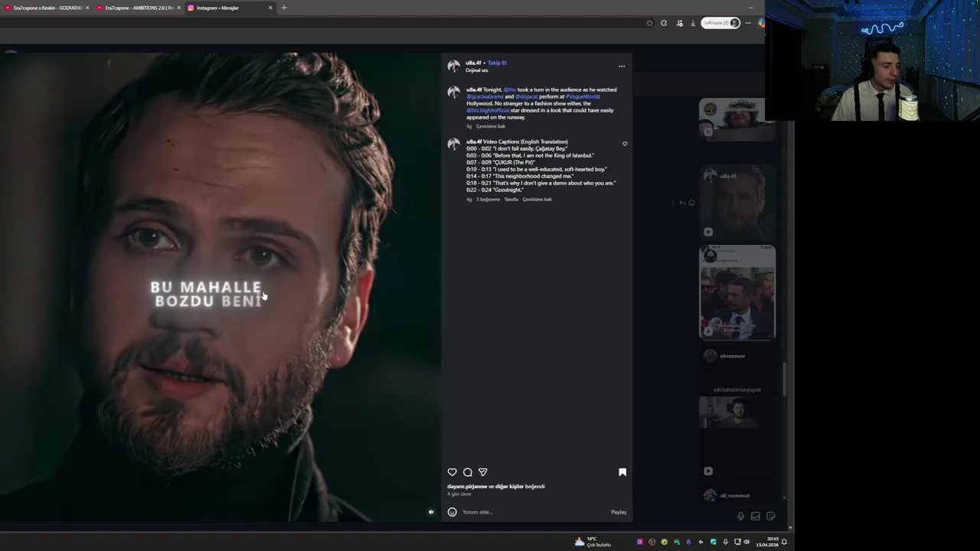This screenshot has height=551, width=980.
Task: Click 'Çevirisine bak' under the Tonight caption
Action: [x=491, y=126]
